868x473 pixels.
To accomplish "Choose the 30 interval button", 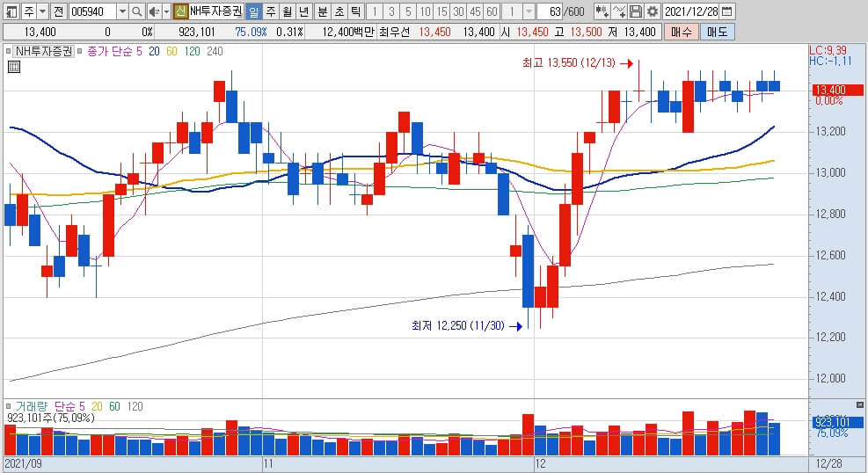I will 458,11.
